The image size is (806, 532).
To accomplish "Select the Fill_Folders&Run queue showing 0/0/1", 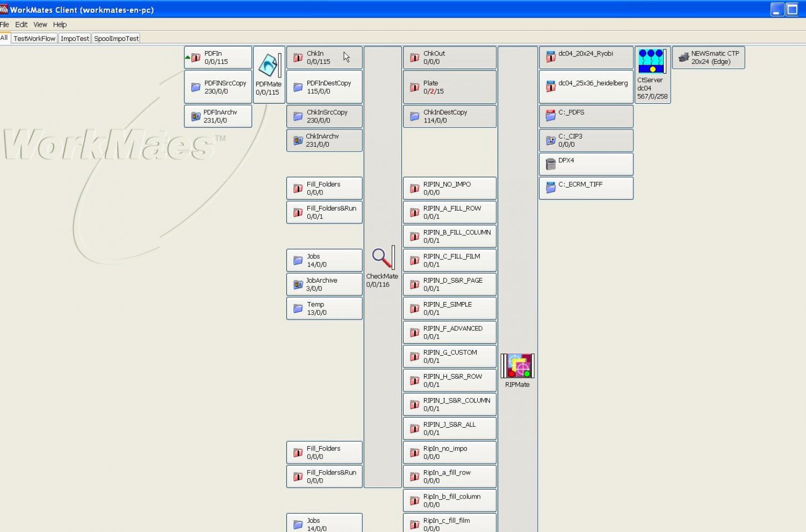I will (325, 212).
